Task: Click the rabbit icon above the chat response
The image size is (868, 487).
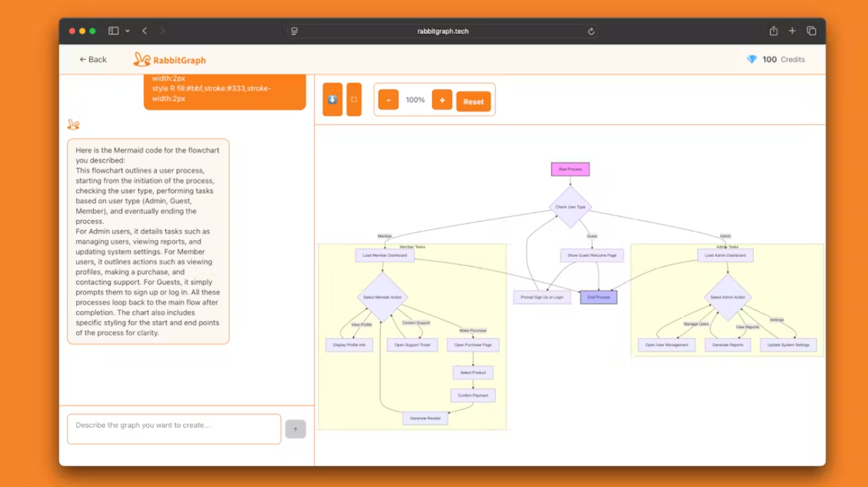Action: coord(73,124)
